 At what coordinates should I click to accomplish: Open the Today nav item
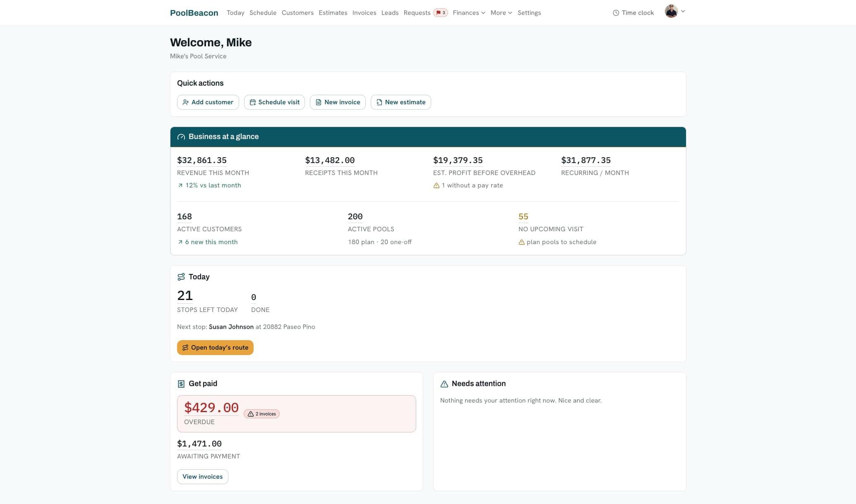(x=235, y=13)
